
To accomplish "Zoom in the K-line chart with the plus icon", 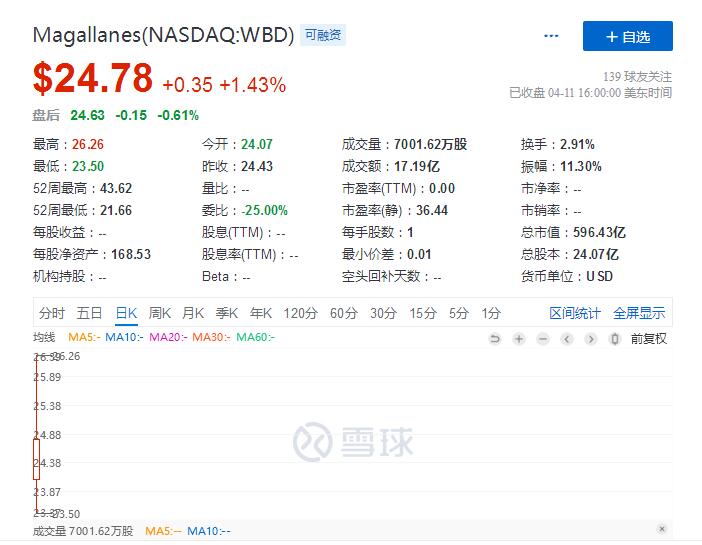I will click(x=519, y=339).
